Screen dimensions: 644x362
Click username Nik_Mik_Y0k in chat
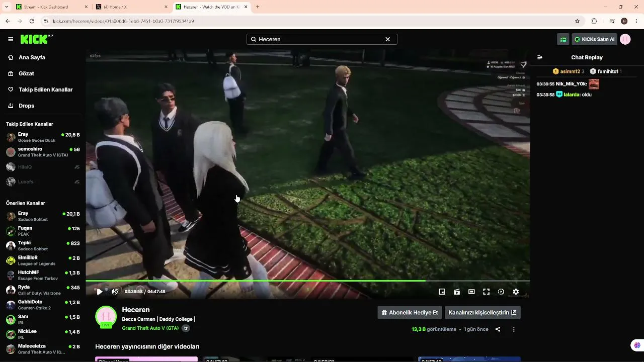(x=572, y=84)
